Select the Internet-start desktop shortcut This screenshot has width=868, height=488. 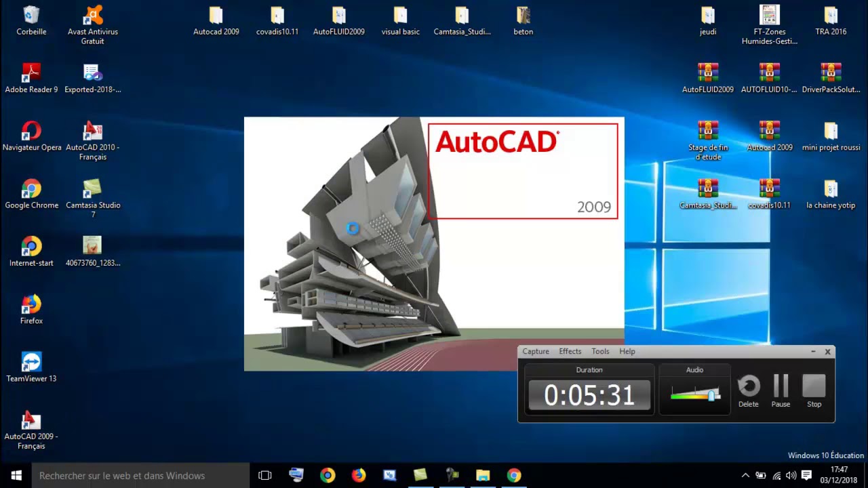[31, 251]
